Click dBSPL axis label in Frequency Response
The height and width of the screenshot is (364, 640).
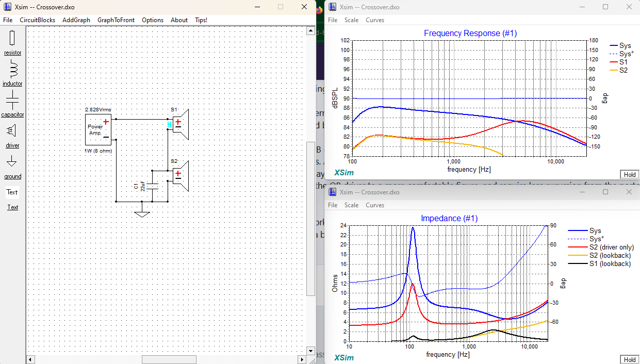[x=335, y=98]
